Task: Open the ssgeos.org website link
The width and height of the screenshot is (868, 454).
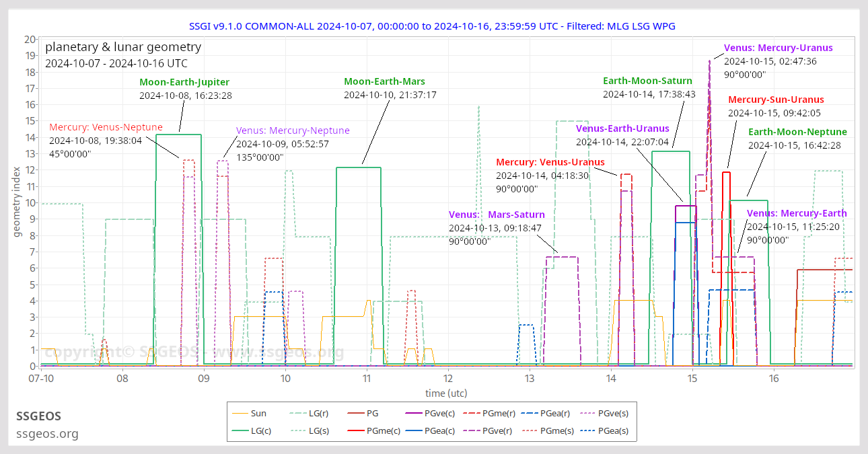Action: [47, 434]
